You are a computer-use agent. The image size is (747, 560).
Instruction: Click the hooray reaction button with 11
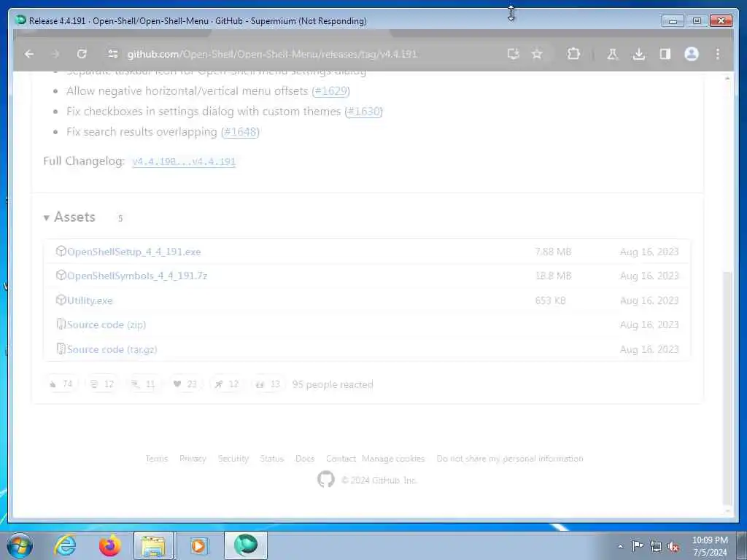(144, 384)
